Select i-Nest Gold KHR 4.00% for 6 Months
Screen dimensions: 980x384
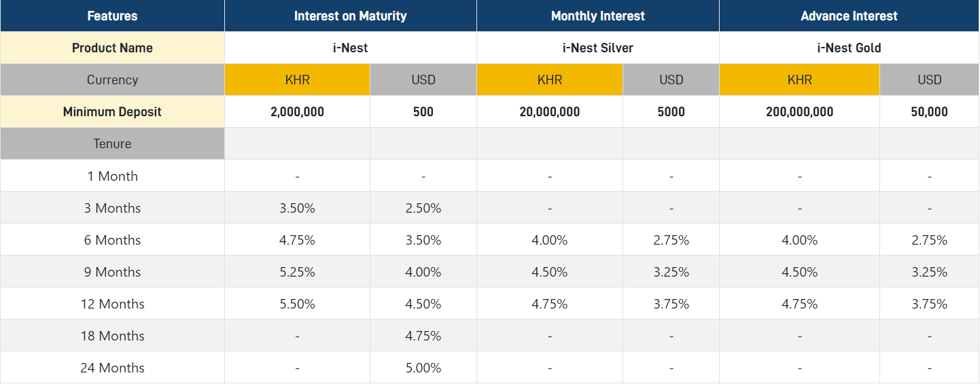click(x=800, y=240)
